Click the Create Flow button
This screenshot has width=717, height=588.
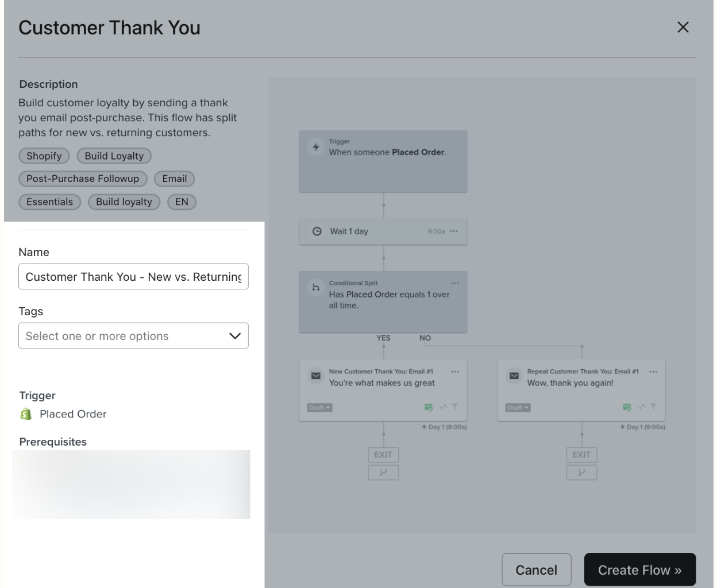click(639, 570)
